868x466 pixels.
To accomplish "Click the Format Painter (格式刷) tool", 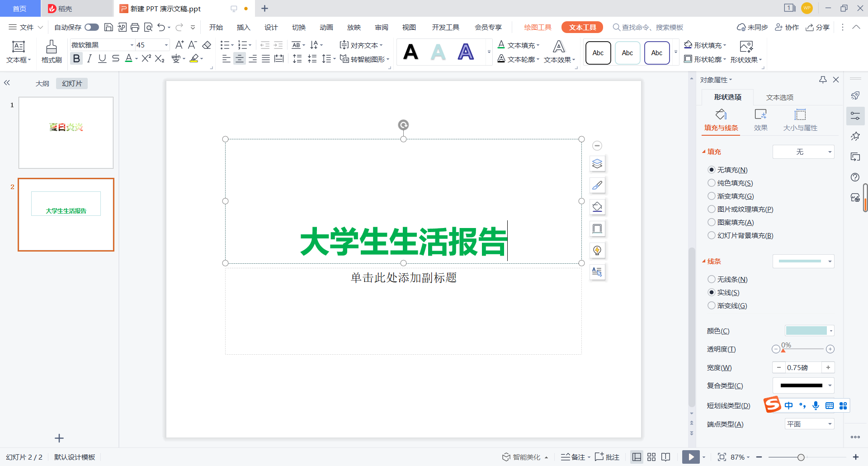I will pos(52,52).
